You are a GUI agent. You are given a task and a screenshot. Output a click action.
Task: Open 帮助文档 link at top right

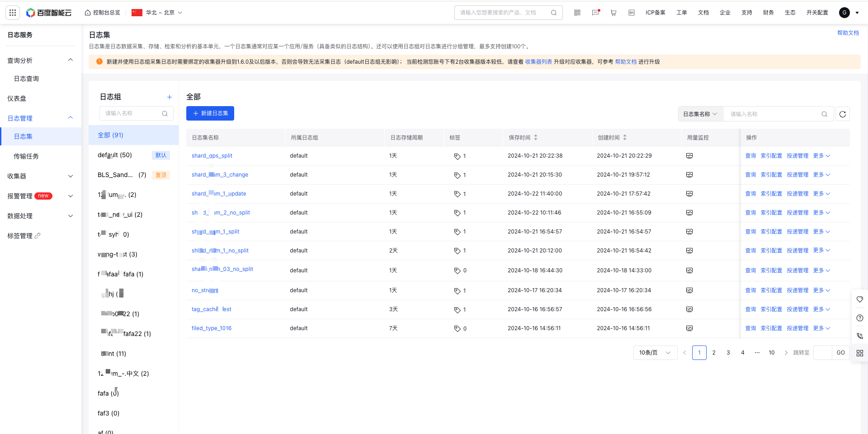point(848,33)
